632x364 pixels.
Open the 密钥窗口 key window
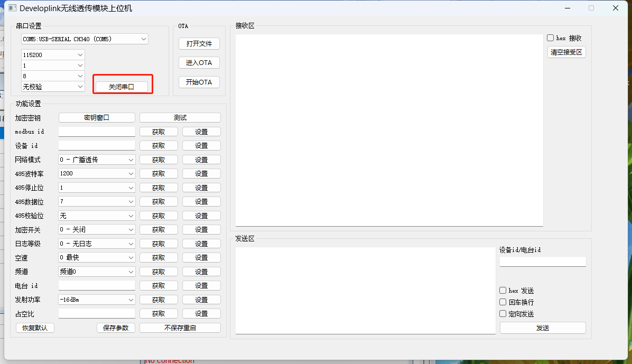coord(97,118)
